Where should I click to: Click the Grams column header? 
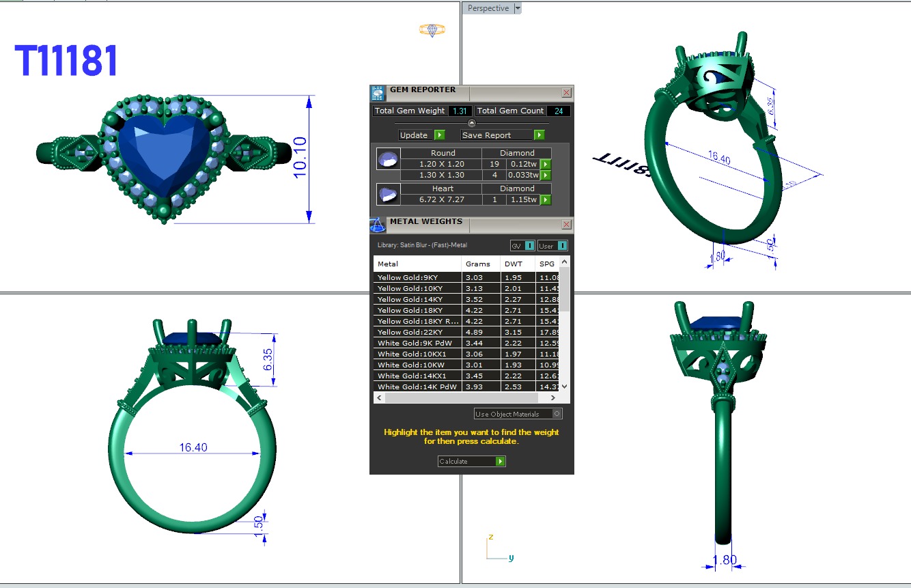(x=478, y=264)
